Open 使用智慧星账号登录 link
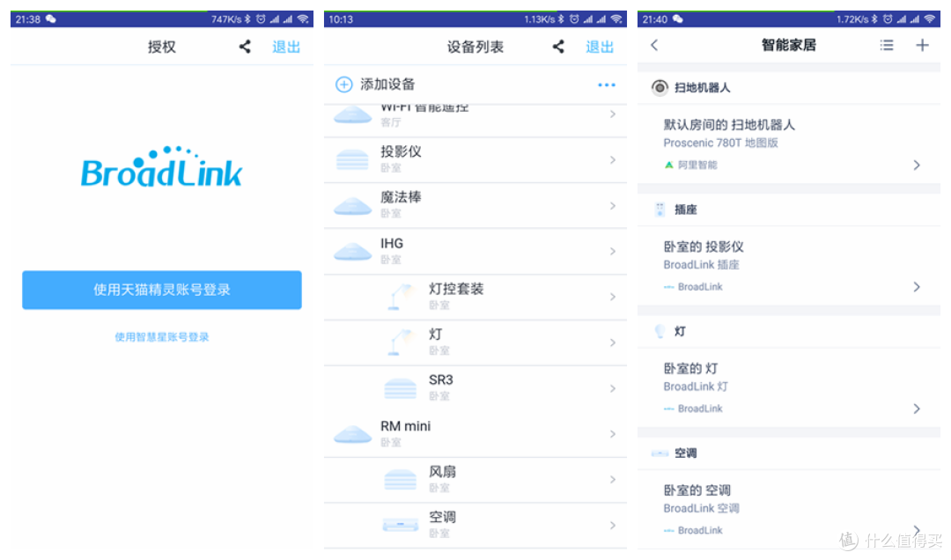This screenshot has width=951, height=560. pyautogui.click(x=162, y=336)
